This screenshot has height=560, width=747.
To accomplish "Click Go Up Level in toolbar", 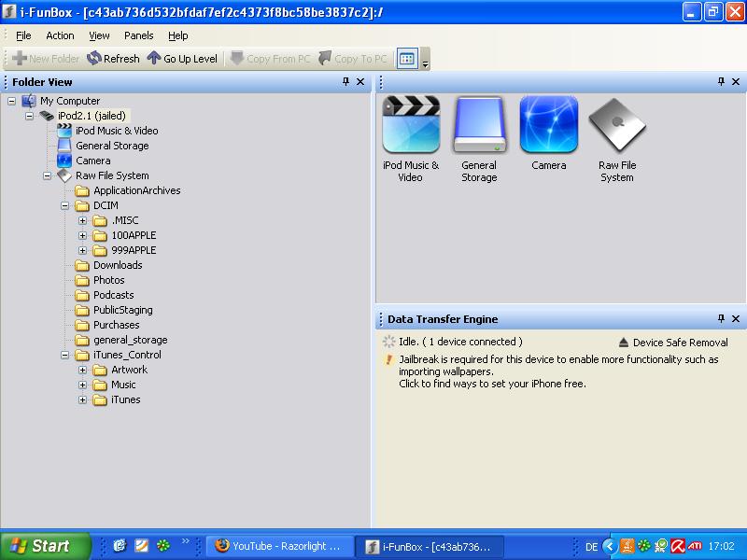I will click(x=182, y=59).
